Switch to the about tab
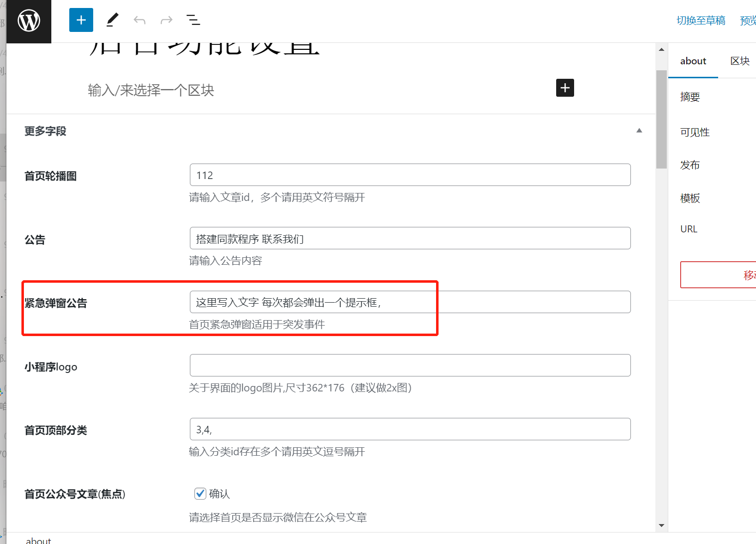This screenshot has height=544, width=756. tap(693, 61)
